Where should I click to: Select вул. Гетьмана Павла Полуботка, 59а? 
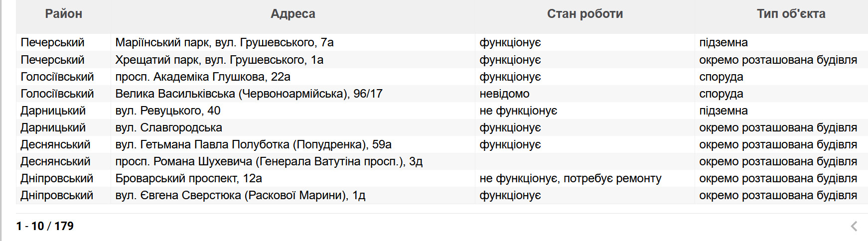[x=253, y=144]
